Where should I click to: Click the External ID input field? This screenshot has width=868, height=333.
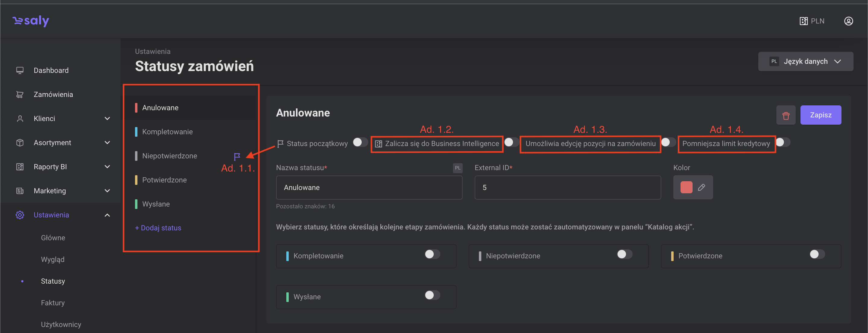coord(568,188)
